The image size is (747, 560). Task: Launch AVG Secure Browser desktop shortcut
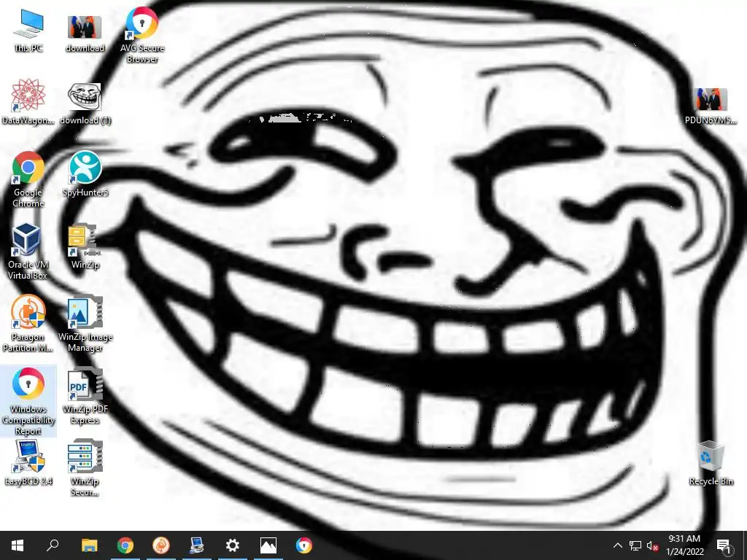coord(142,35)
